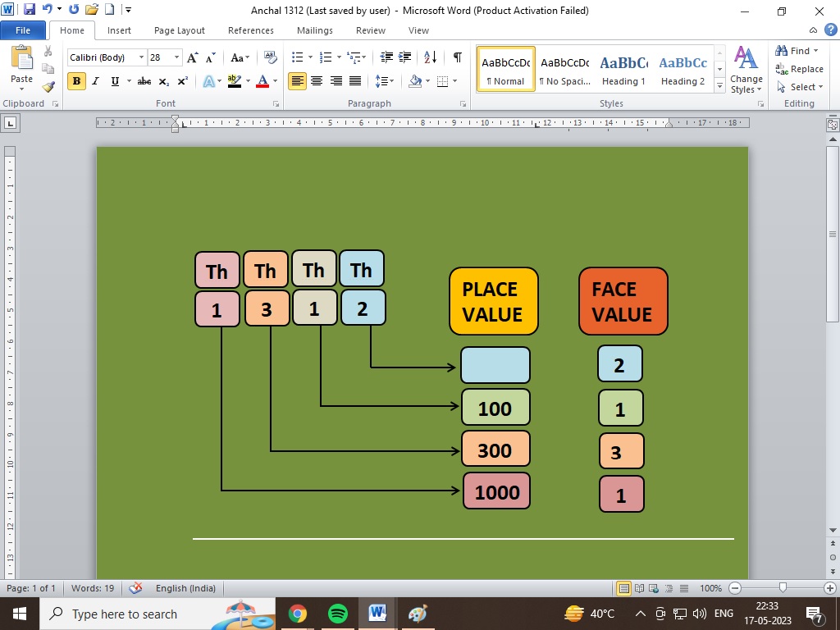Image resolution: width=840 pixels, height=630 pixels.
Task: Apply bullet list formatting
Action: 297,57
